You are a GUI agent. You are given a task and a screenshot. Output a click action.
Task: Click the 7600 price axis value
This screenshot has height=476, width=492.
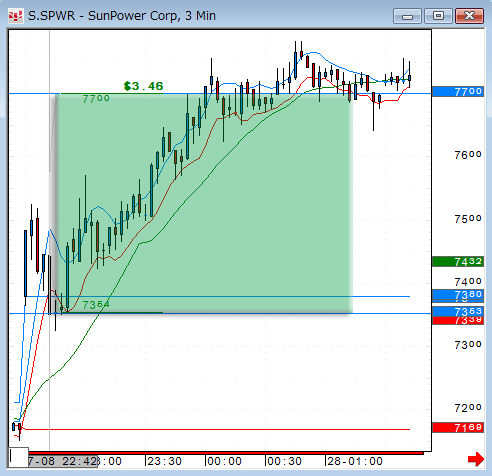point(468,155)
